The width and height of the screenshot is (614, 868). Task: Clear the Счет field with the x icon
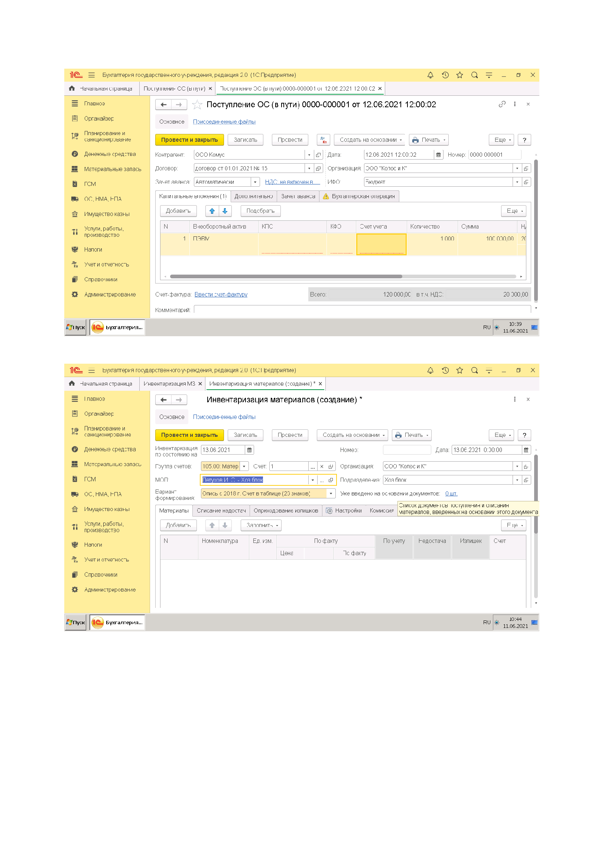pyautogui.click(x=322, y=466)
